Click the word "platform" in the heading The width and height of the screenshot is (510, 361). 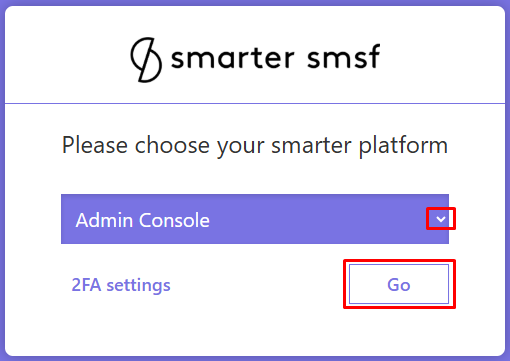coord(403,146)
